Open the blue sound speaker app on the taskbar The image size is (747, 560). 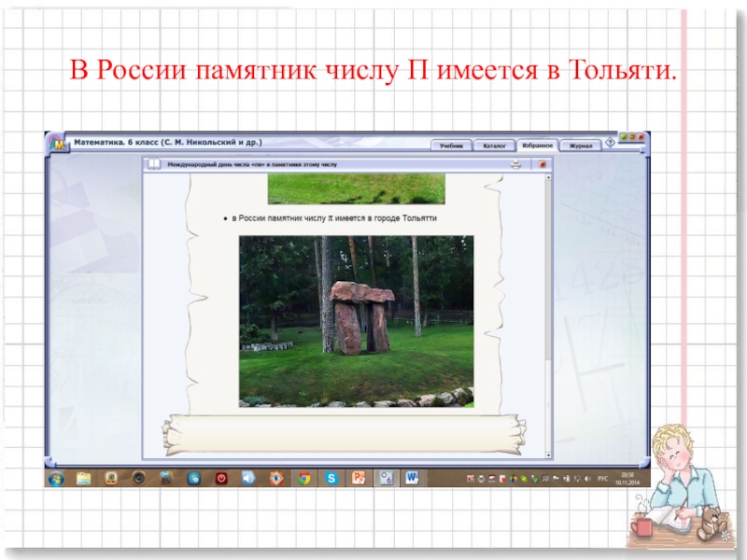click(x=248, y=478)
